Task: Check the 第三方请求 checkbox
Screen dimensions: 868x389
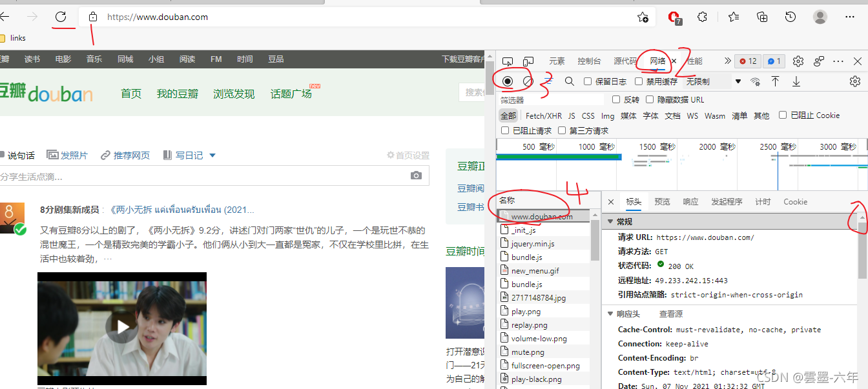Action: pos(562,130)
